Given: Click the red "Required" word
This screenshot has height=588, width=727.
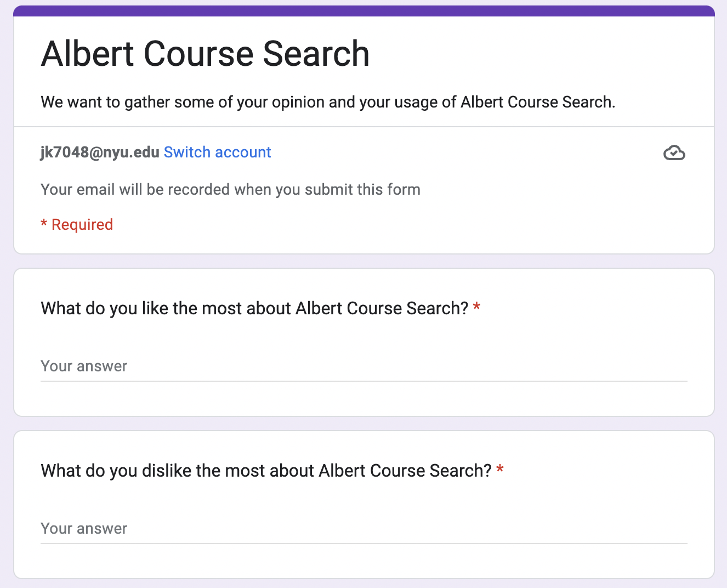Looking at the screenshot, I should click(x=82, y=224).
